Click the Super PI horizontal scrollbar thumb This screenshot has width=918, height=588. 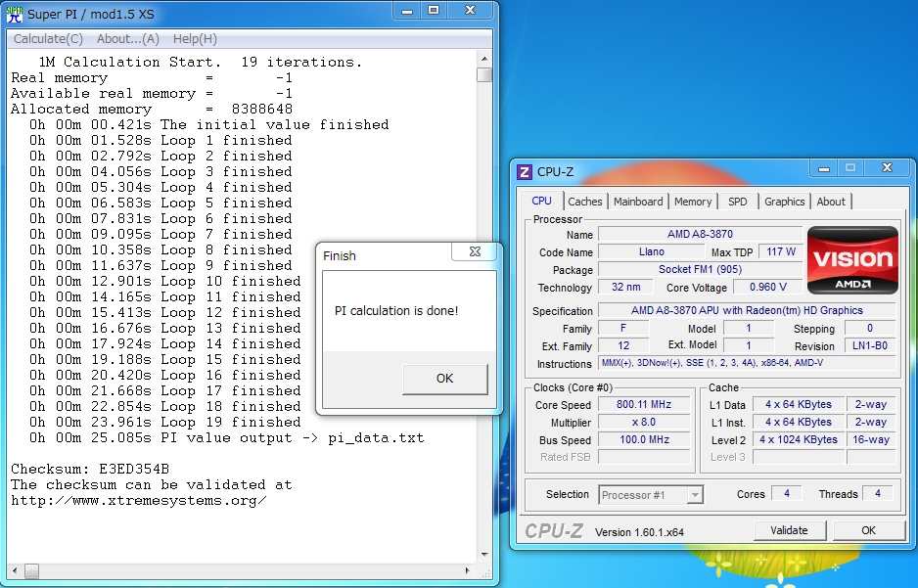(x=31, y=571)
